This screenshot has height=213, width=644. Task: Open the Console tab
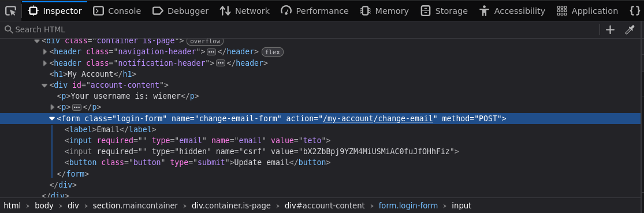[x=117, y=11]
